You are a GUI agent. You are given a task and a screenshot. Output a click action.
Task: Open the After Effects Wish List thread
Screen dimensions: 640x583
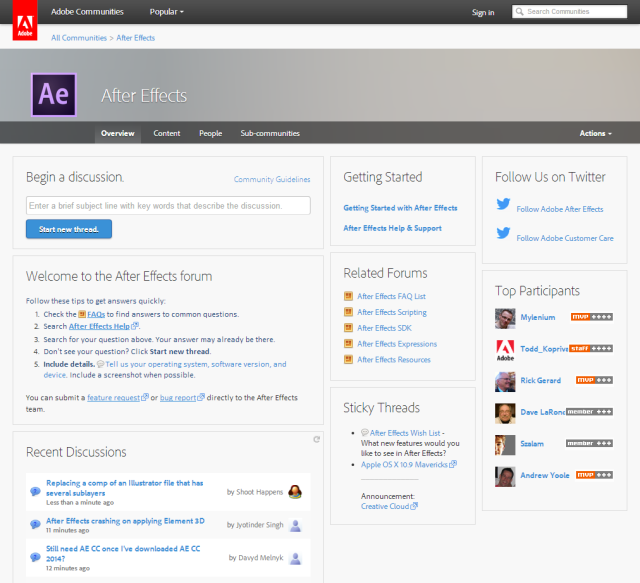click(405, 433)
